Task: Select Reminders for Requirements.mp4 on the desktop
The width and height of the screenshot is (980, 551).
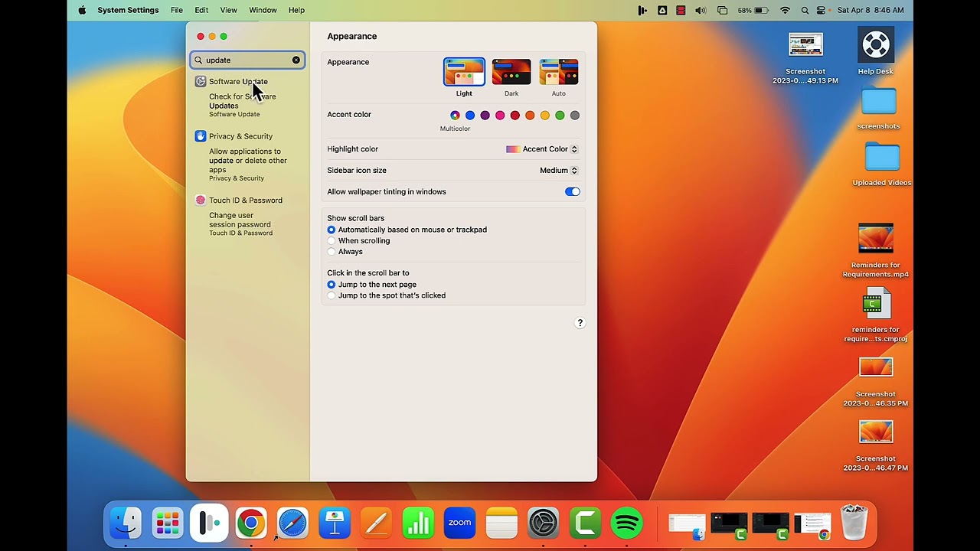Action: click(876, 250)
